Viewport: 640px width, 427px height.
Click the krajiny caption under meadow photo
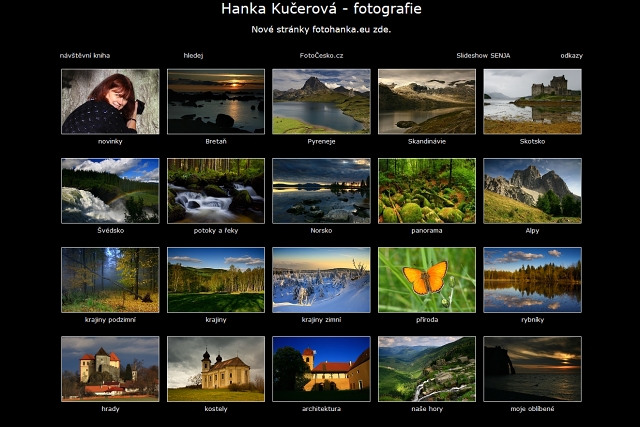(x=216, y=320)
